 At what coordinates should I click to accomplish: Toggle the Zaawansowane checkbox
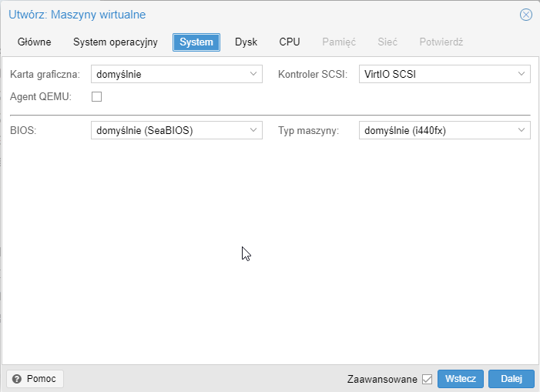[427, 379]
